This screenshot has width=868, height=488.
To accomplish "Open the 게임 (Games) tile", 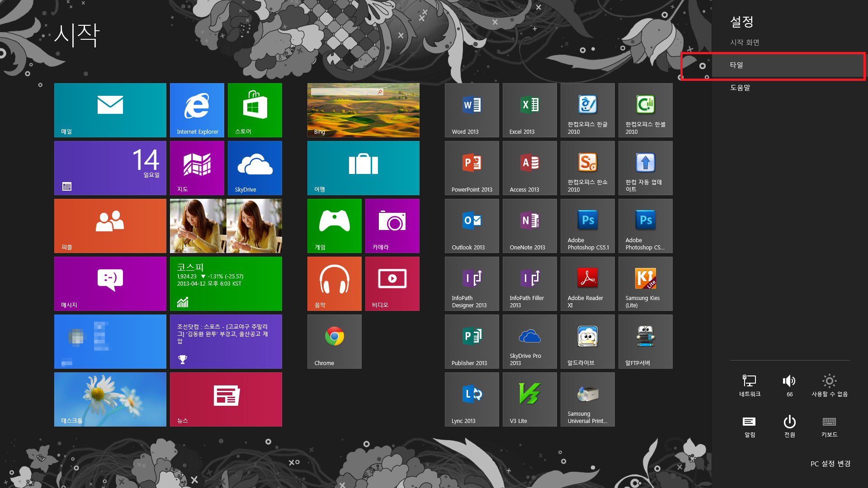I will click(335, 226).
